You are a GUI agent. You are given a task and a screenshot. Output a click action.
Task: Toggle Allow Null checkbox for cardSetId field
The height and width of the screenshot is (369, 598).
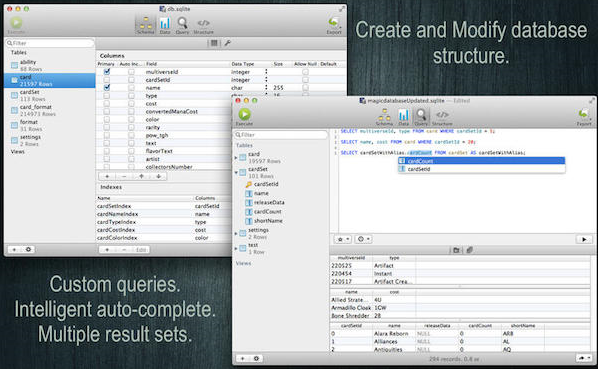305,80
